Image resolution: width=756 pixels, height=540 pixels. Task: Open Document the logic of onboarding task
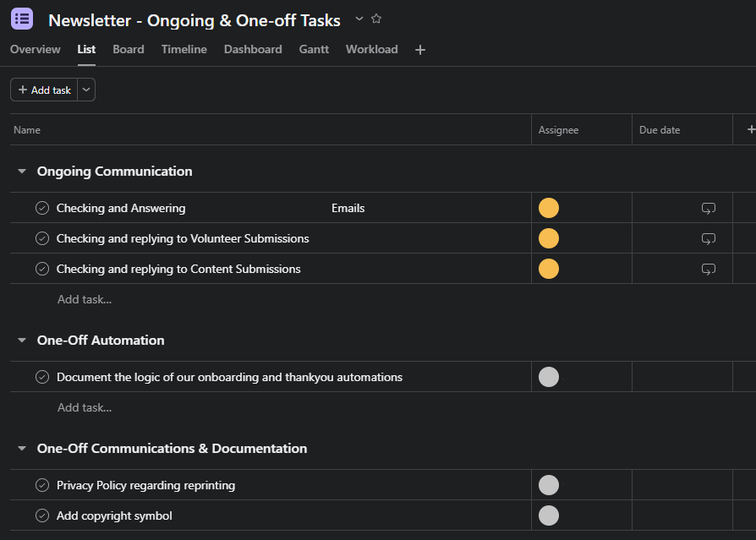click(229, 377)
